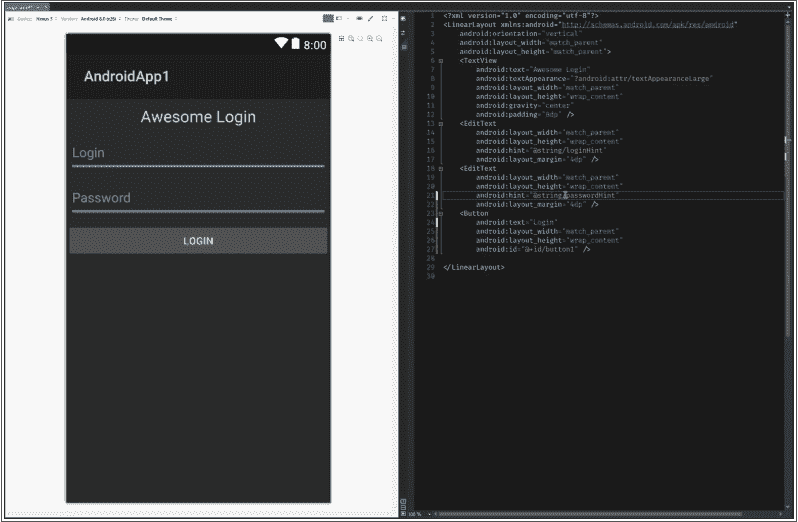Click the android:id="@+id/button1" line
This screenshot has height=522, width=798.
pyautogui.click(x=533, y=249)
